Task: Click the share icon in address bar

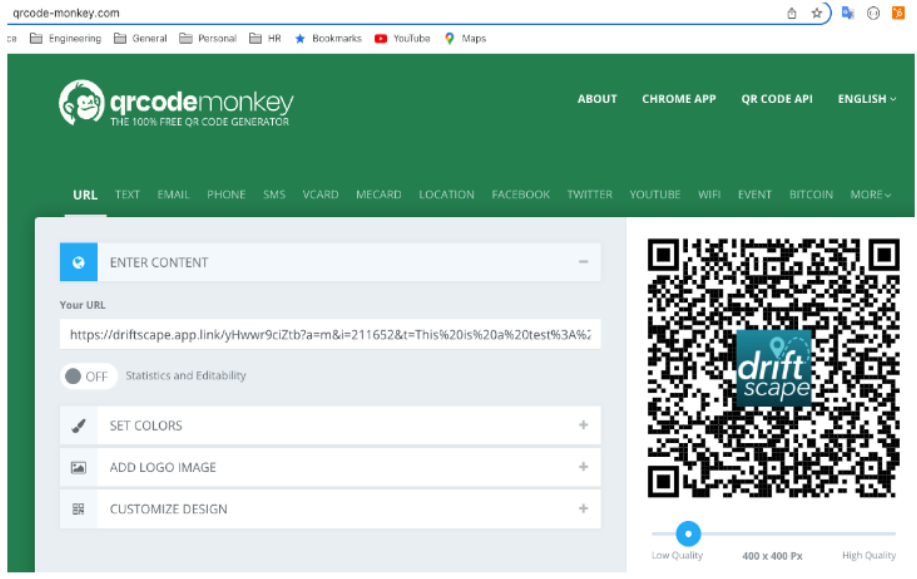Action: coord(791,13)
